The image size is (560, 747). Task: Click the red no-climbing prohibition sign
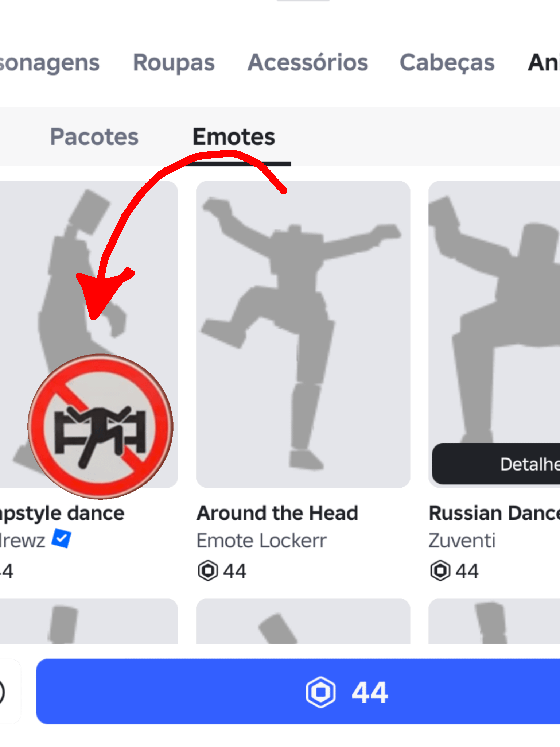point(101,426)
